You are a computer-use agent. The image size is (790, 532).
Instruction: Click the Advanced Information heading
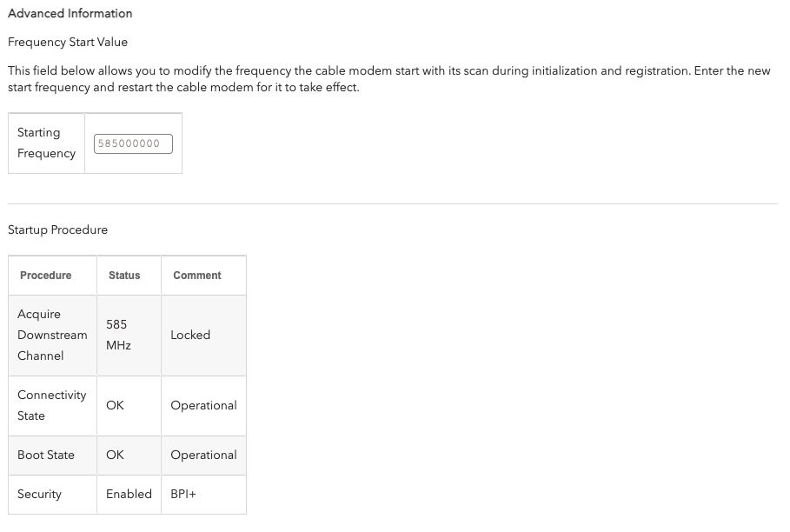(70, 14)
